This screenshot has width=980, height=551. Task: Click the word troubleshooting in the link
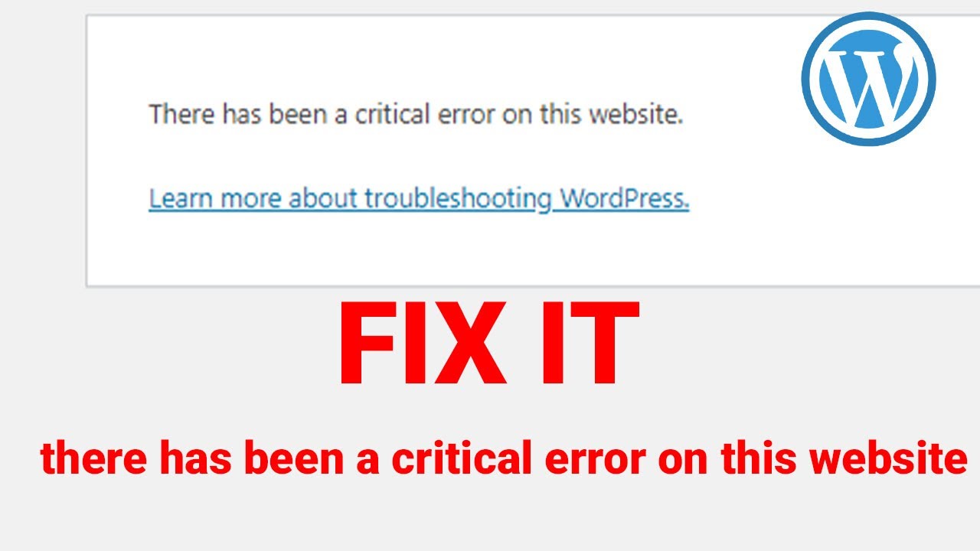[458, 199]
